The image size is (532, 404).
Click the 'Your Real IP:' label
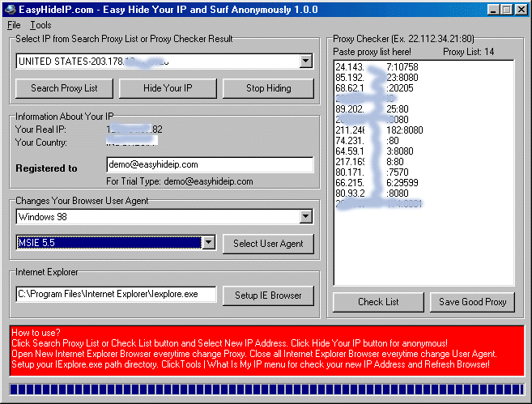tap(40, 130)
